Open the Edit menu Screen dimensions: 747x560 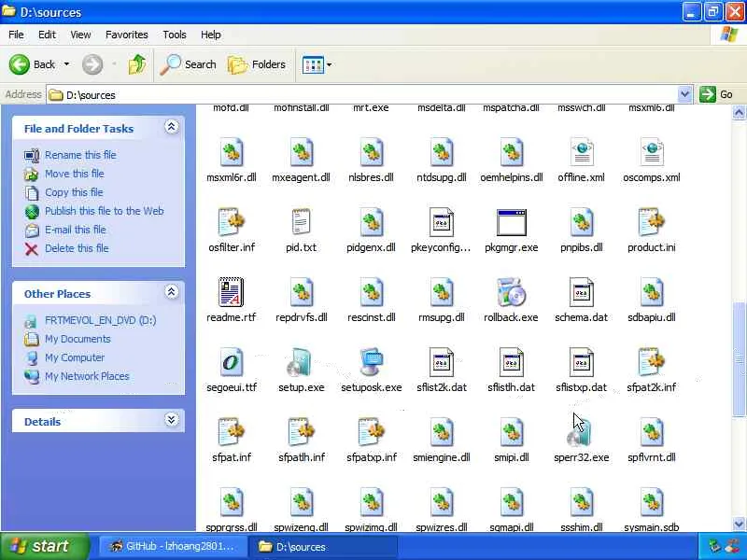[47, 35]
